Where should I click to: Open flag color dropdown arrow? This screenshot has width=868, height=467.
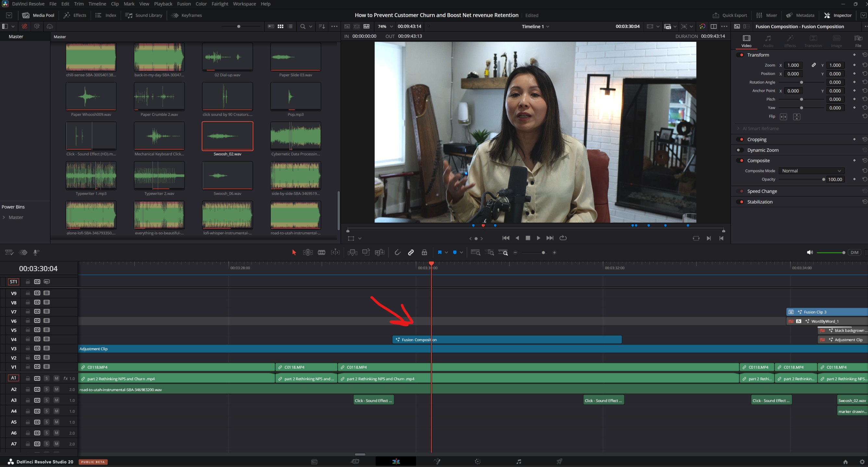[x=446, y=252]
